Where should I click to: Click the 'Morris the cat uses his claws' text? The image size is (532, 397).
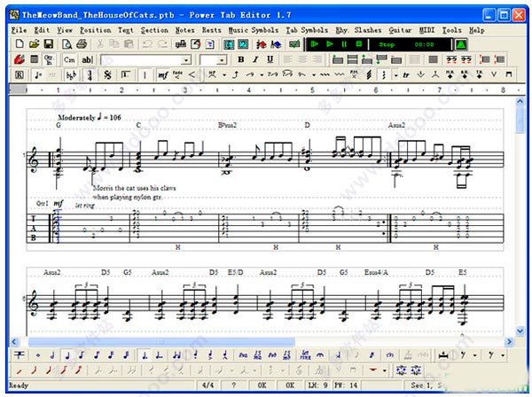point(135,188)
